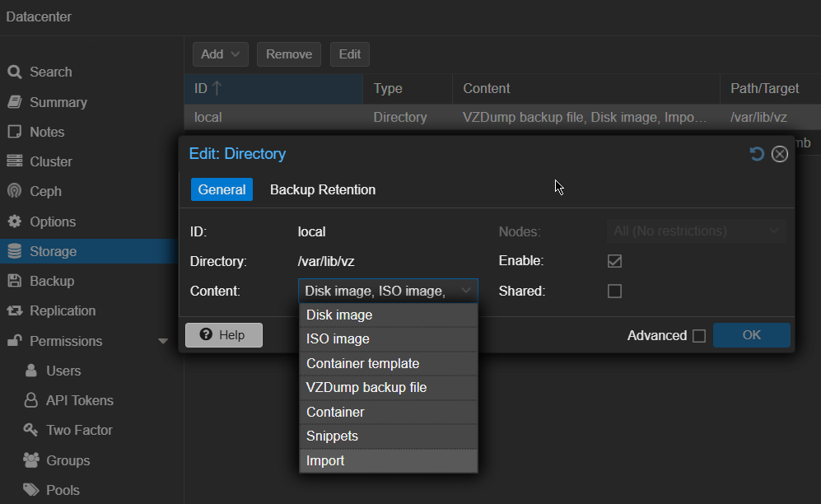Open API Tokens with its user icon
This screenshot has width=821, height=504.
pyautogui.click(x=31, y=400)
